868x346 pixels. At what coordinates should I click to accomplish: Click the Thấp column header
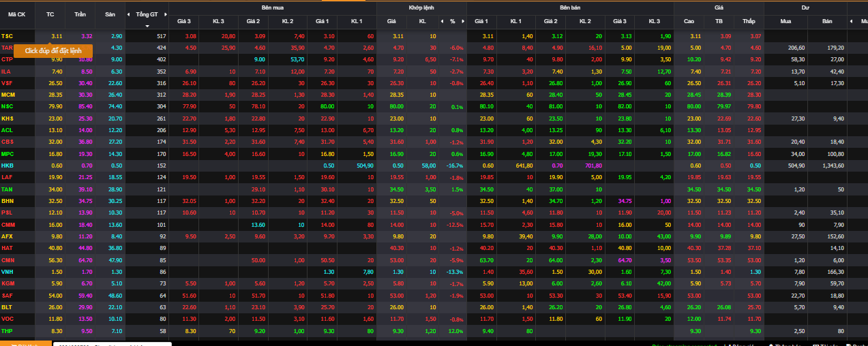749,21
